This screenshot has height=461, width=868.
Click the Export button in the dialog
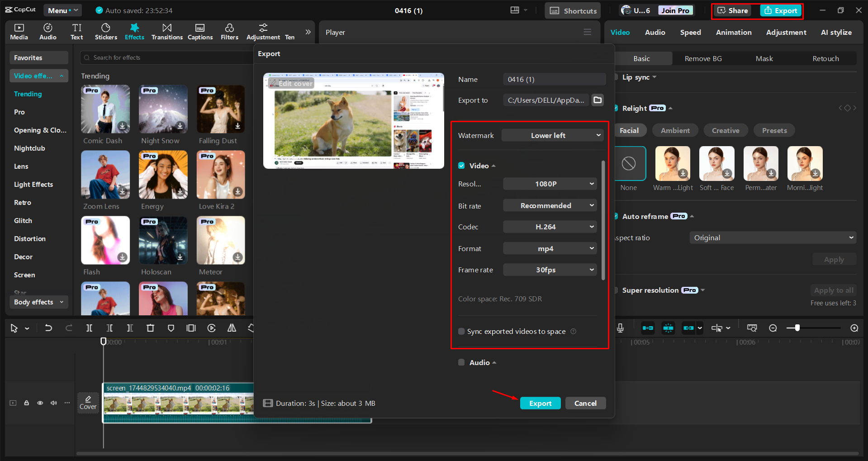(540, 403)
